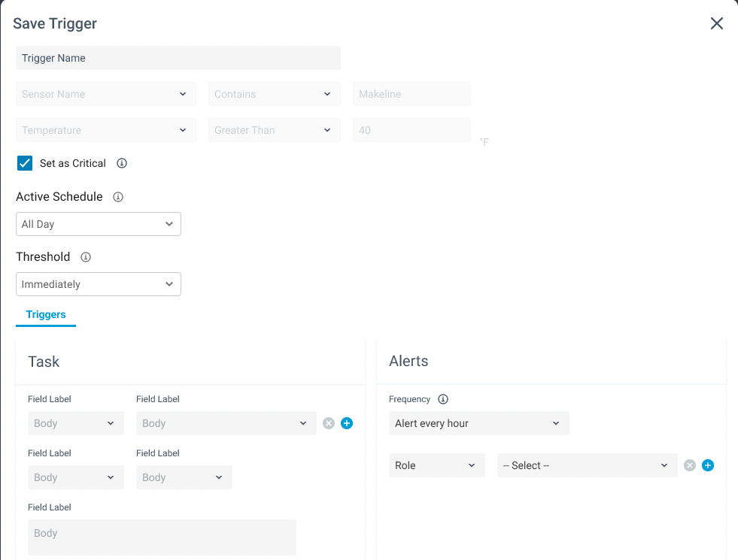The height and width of the screenshot is (560, 738).
Task: Switch to the Triggers tab
Action: pyautogui.click(x=45, y=315)
